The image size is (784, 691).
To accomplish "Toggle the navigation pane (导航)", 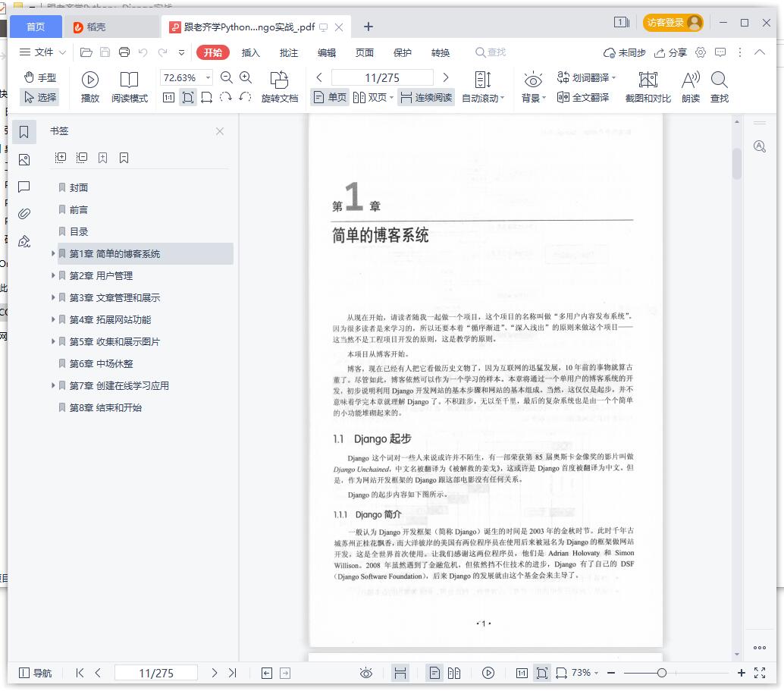I will pos(35,673).
